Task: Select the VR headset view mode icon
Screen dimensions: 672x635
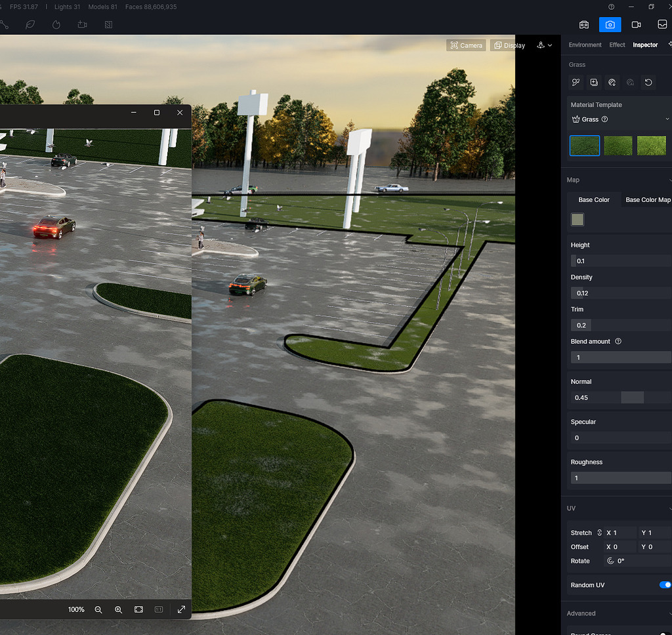Action: coord(583,24)
